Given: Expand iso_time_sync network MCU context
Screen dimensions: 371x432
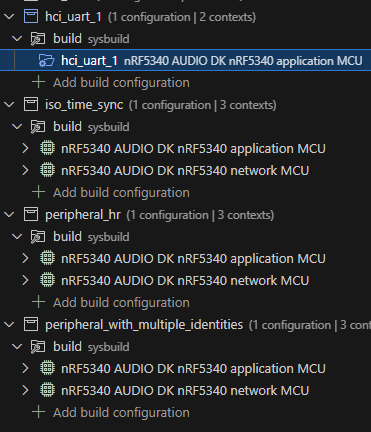Looking at the screenshot, I should pyautogui.click(x=25, y=170).
